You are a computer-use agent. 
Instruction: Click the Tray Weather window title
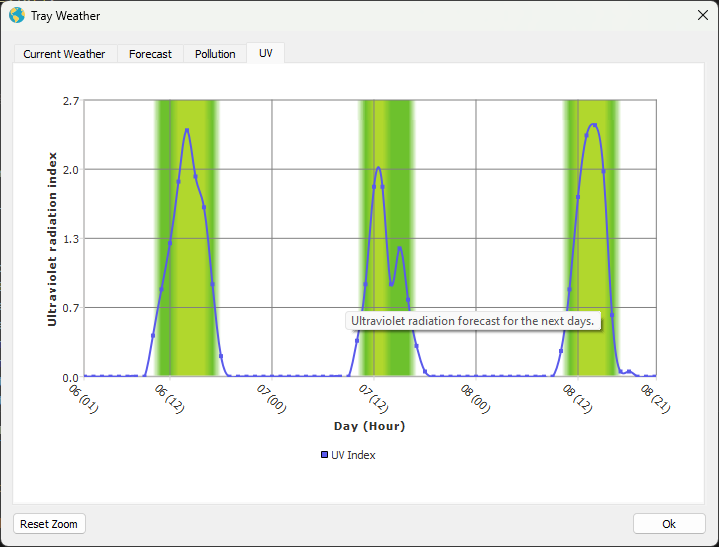click(x=66, y=16)
